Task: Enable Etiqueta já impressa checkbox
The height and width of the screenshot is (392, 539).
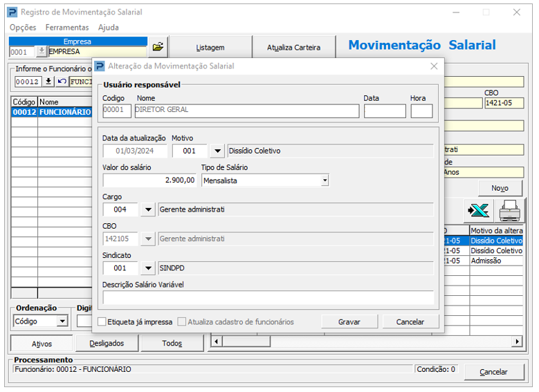Action: (x=102, y=322)
